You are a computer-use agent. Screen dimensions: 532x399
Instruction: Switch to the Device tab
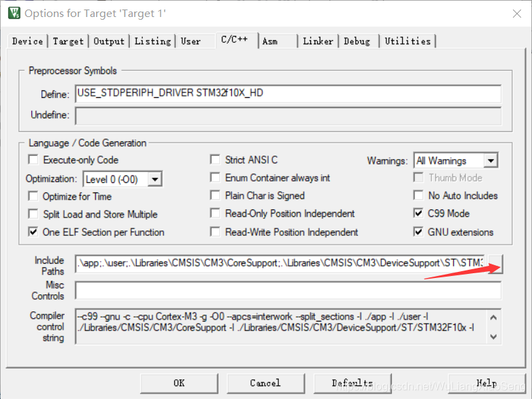click(27, 41)
